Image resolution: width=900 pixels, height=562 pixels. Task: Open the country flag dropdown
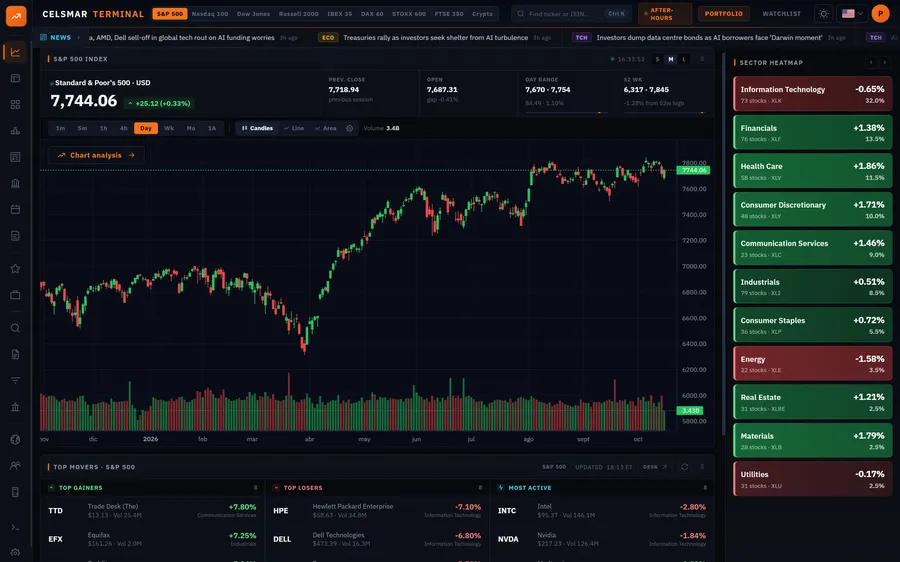coord(852,14)
